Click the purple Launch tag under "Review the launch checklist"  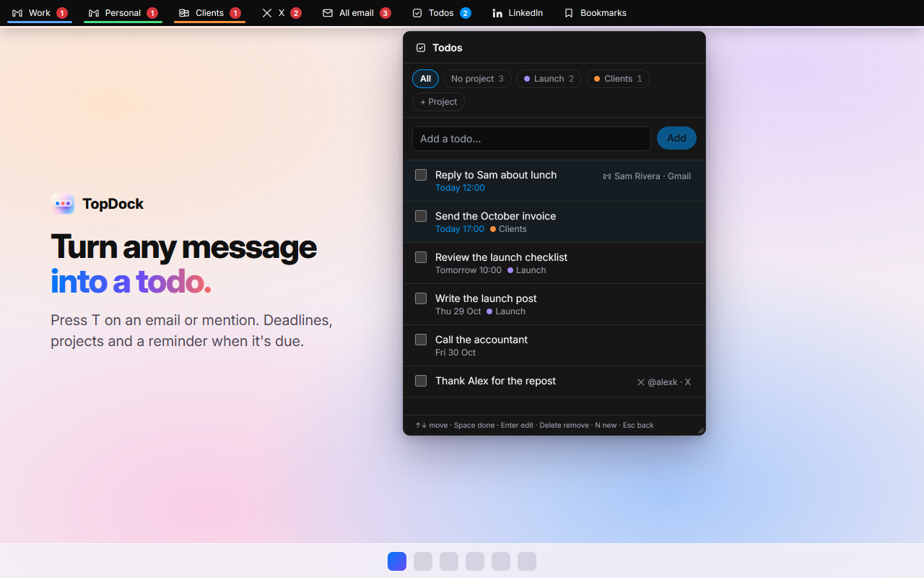pyautogui.click(x=527, y=270)
